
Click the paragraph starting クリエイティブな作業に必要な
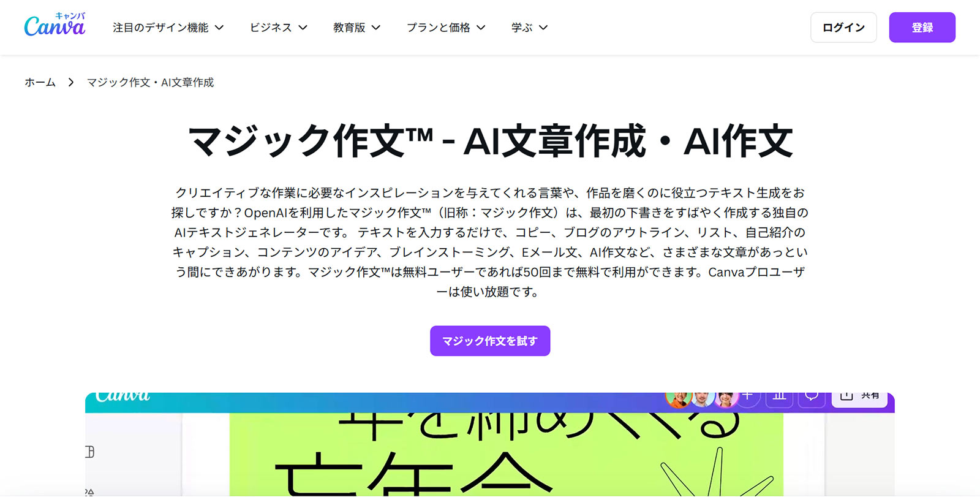click(490, 242)
